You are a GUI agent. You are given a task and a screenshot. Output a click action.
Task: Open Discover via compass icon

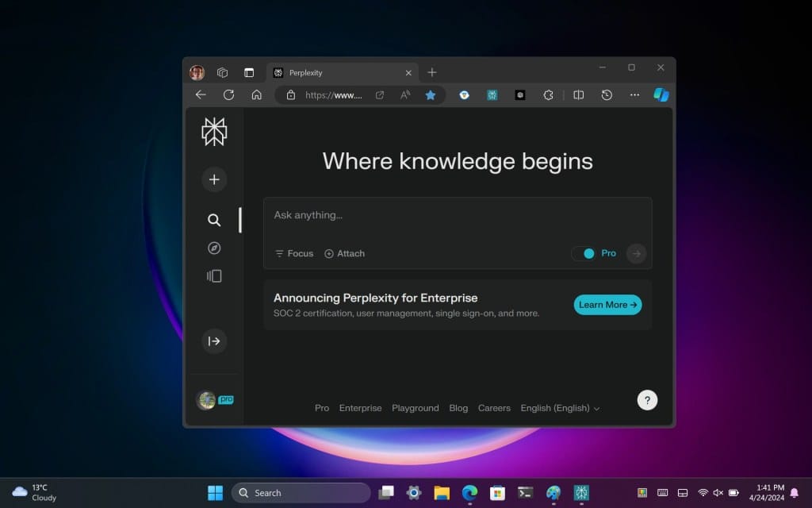pos(214,248)
